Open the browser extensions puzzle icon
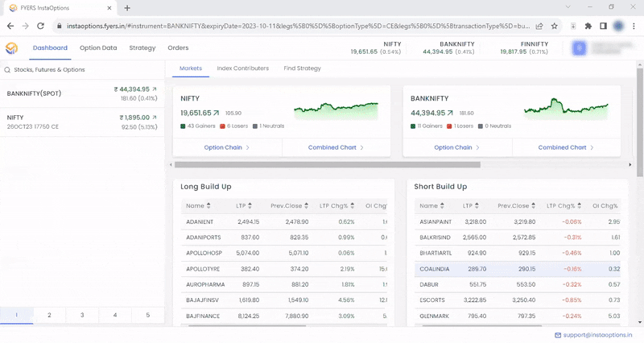The image size is (644, 343). [588, 26]
